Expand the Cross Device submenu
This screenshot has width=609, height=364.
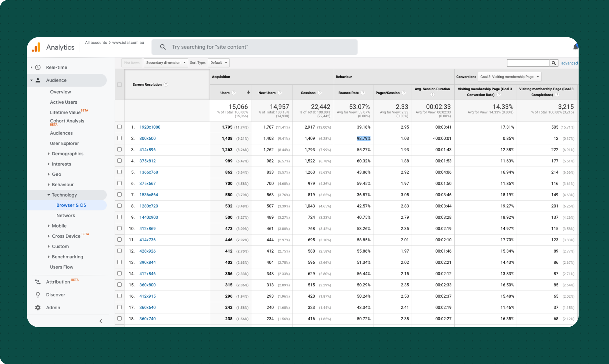pyautogui.click(x=49, y=236)
